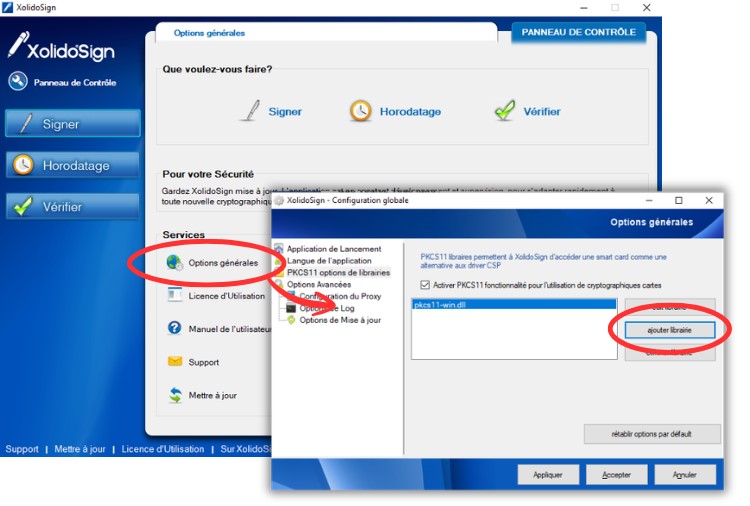Click the Appliquer button
This screenshot has width=750, height=506.
pos(548,474)
